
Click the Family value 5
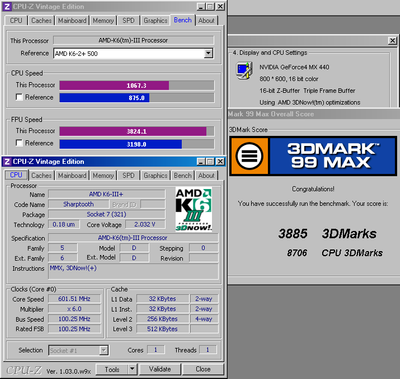click(x=63, y=248)
